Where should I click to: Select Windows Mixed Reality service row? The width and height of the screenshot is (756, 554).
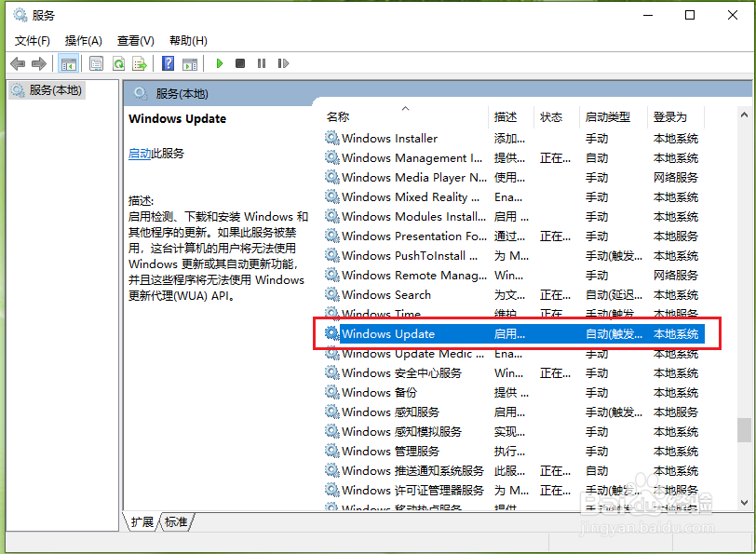[514, 196]
